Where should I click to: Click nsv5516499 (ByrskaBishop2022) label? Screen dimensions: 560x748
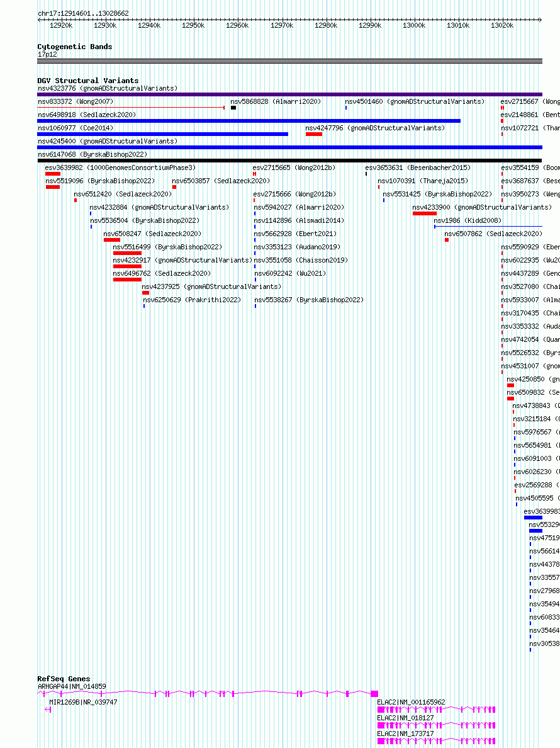coord(167,247)
